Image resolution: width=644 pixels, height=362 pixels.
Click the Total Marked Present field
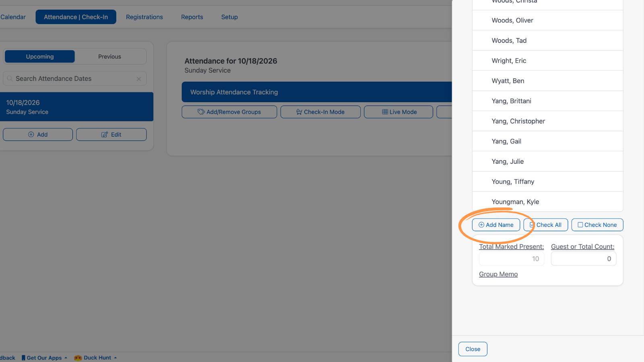point(512,259)
